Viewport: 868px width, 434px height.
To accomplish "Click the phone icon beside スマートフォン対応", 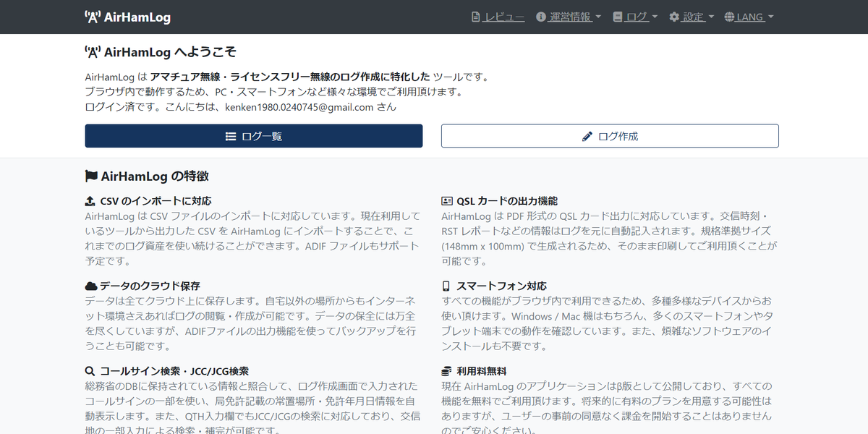I will (446, 286).
